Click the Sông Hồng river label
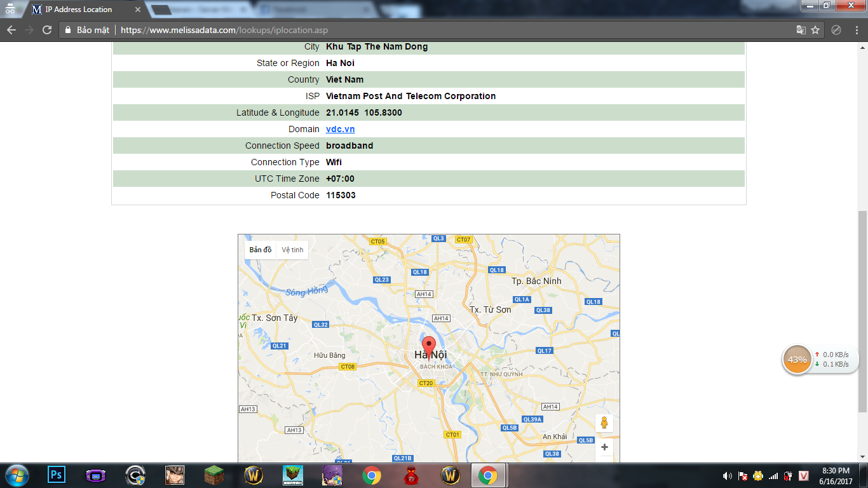The image size is (868, 488). 307,292
